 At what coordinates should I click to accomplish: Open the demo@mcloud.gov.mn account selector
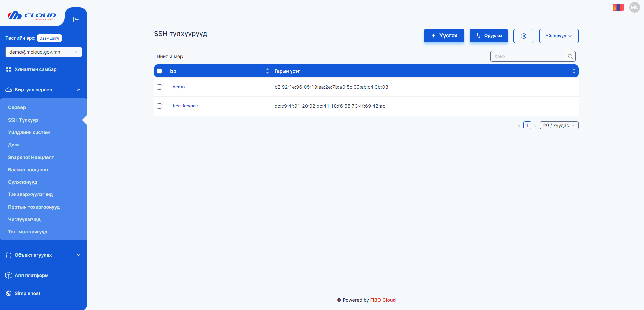click(43, 52)
